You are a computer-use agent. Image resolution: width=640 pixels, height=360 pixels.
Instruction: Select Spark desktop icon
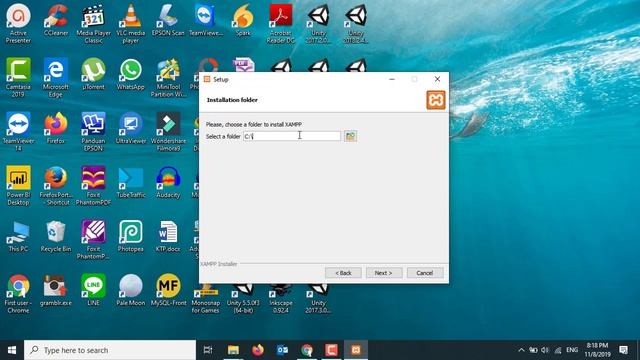coord(243,20)
